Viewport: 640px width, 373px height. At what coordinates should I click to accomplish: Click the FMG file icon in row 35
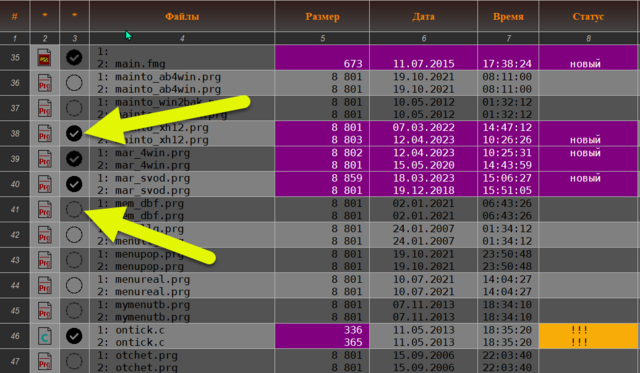(44, 58)
